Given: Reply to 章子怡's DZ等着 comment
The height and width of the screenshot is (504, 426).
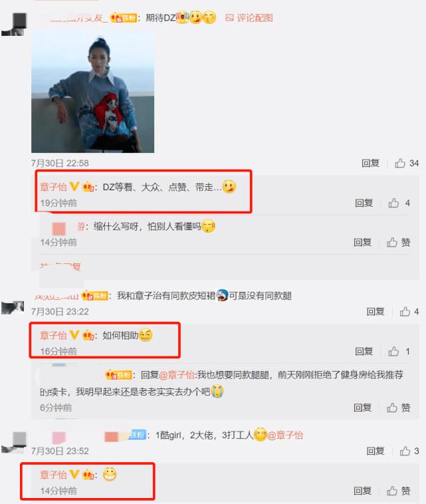Looking at the screenshot, I should pos(363,203).
